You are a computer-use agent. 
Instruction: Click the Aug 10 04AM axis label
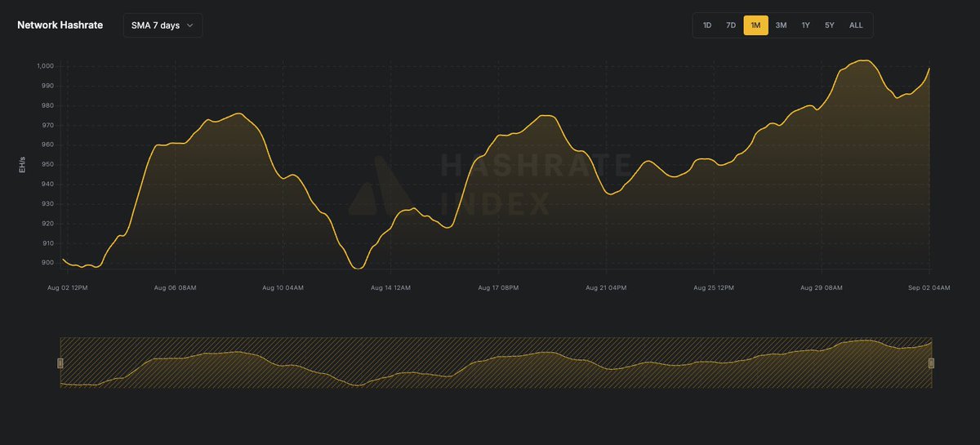point(283,287)
